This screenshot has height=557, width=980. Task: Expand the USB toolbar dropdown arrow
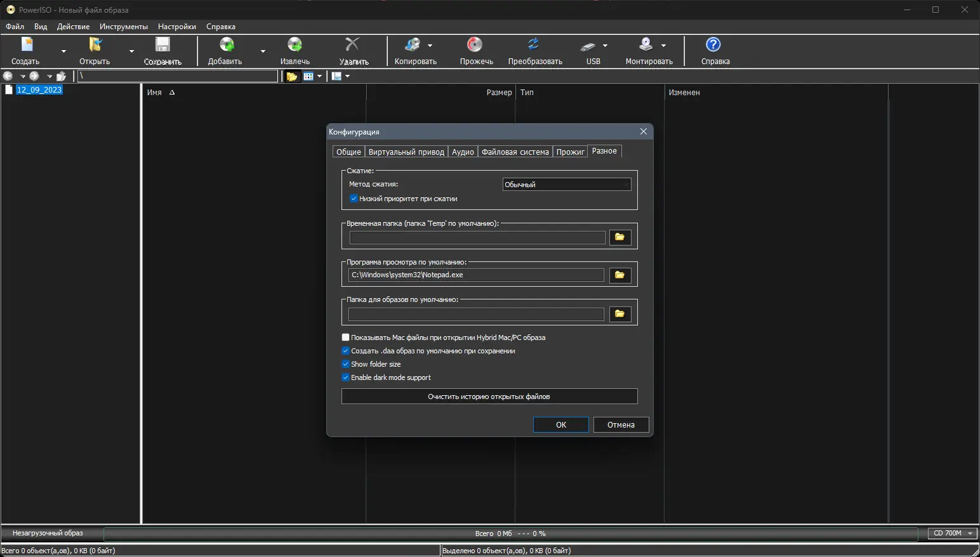point(606,46)
